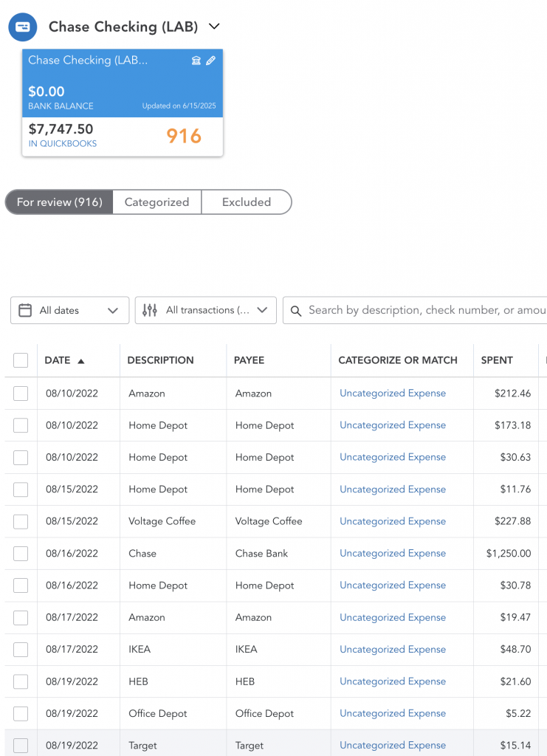This screenshot has width=547, height=756.
Task: Click the calendar icon in dates filter
Action: [25, 310]
